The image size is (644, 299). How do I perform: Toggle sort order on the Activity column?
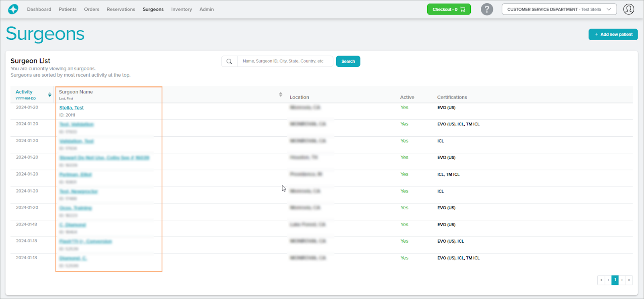coord(49,95)
